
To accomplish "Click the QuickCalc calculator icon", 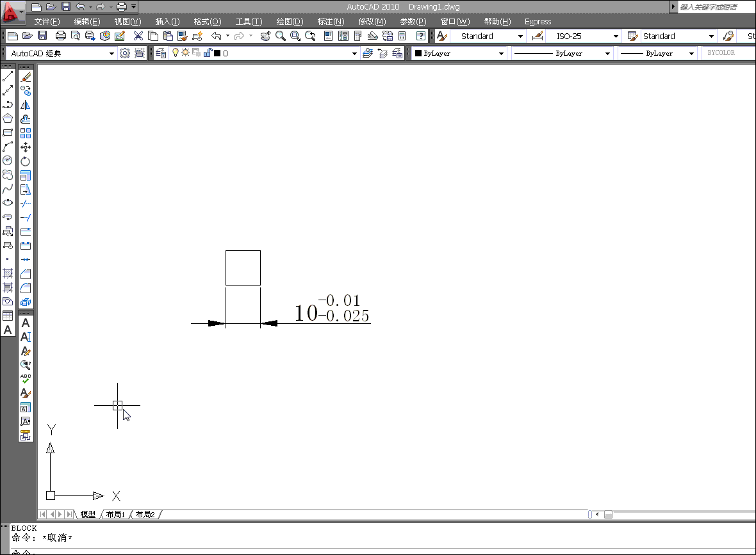I will (x=402, y=36).
